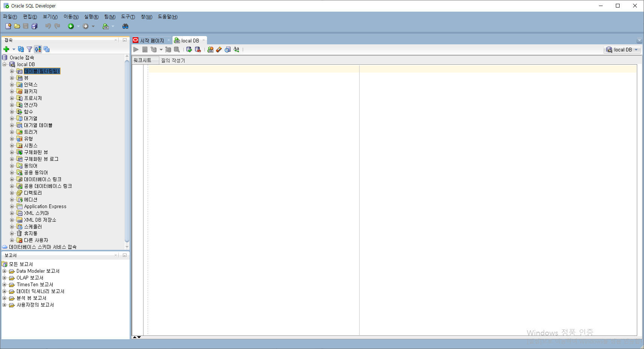Click the eraser Clear icon
The width and height of the screenshot is (644, 349).
(x=219, y=50)
